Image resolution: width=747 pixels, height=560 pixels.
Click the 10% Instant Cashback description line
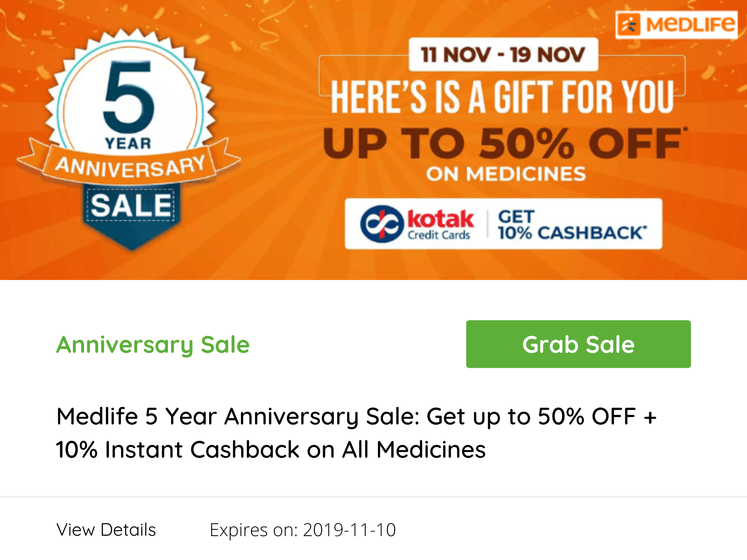coord(271,449)
